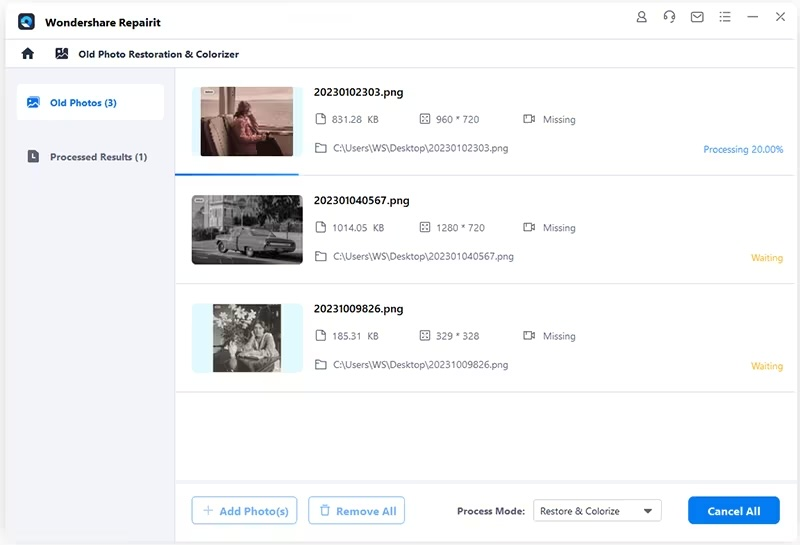Click the Cancel All button
The image size is (800, 546).
coord(733,511)
